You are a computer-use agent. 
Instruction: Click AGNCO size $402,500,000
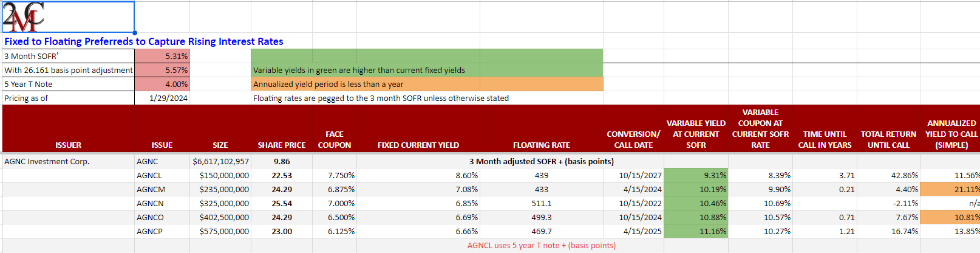pyautogui.click(x=220, y=217)
